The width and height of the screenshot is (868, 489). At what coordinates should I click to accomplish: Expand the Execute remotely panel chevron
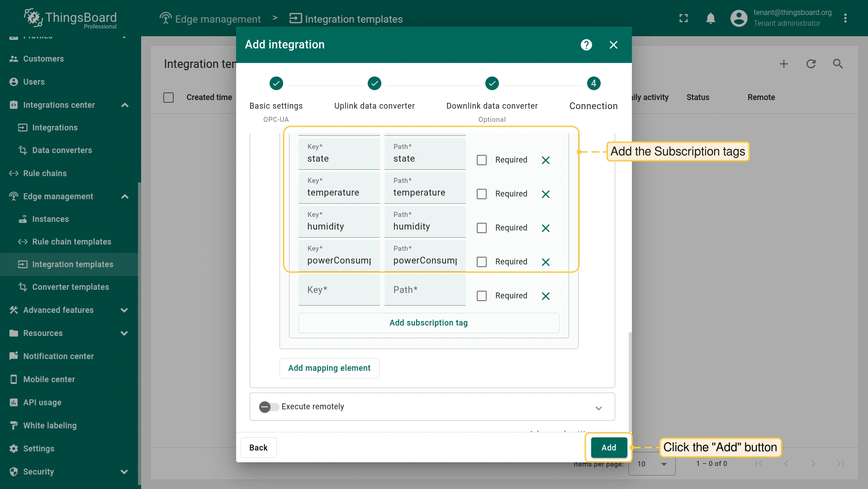pos(598,408)
